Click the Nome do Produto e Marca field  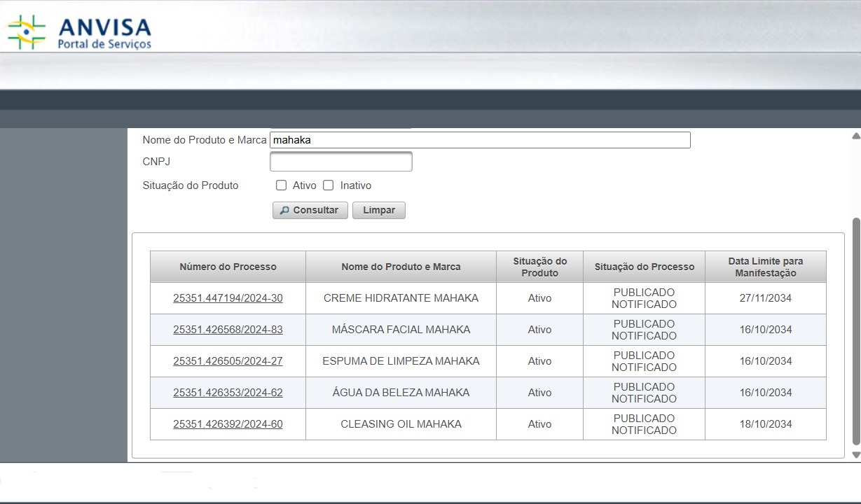[480, 140]
